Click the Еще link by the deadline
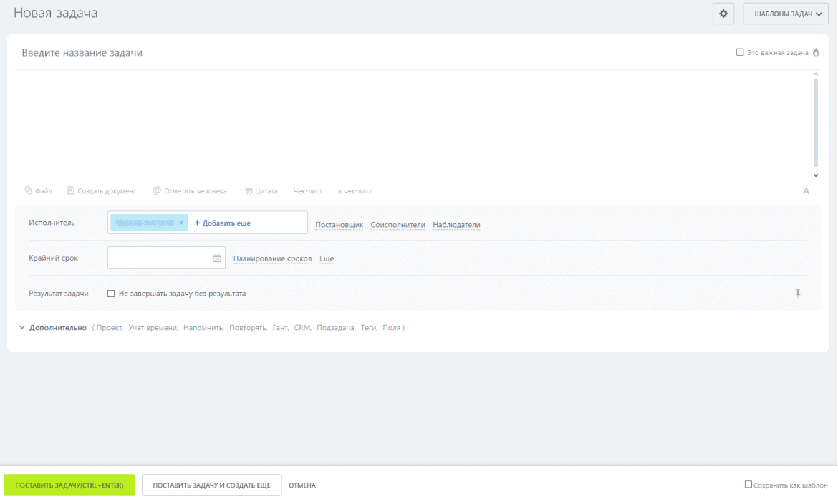This screenshot has width=838, height=504. tap(327, 258)
